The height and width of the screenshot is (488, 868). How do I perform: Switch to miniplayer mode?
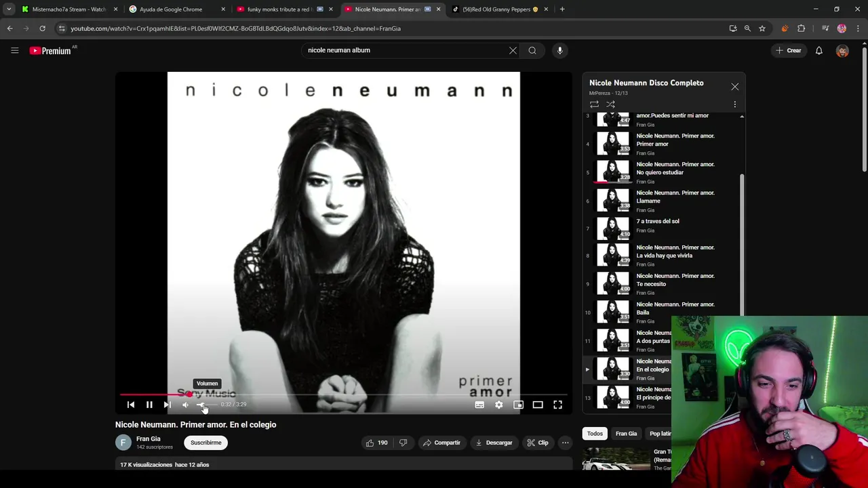[518, 405]
